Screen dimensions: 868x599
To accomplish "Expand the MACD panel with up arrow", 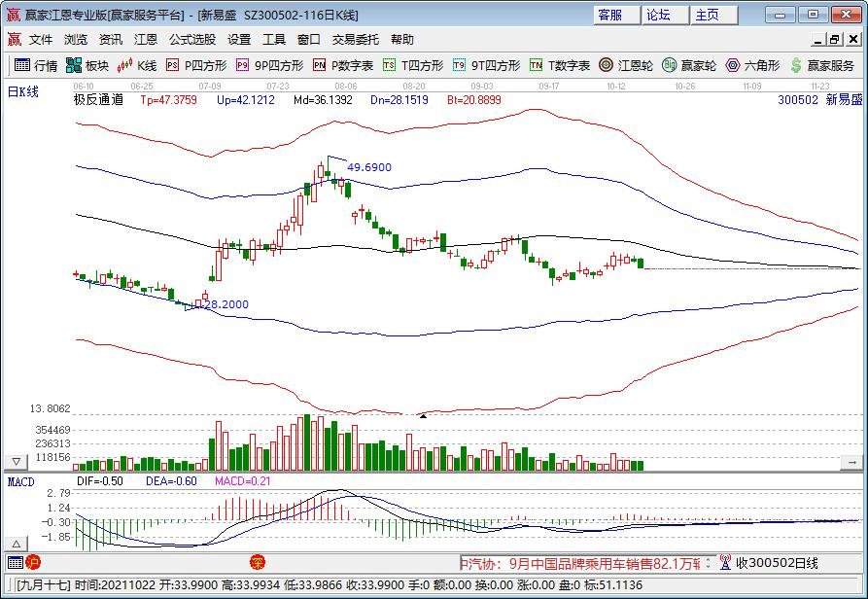I will tap(15, 542).
